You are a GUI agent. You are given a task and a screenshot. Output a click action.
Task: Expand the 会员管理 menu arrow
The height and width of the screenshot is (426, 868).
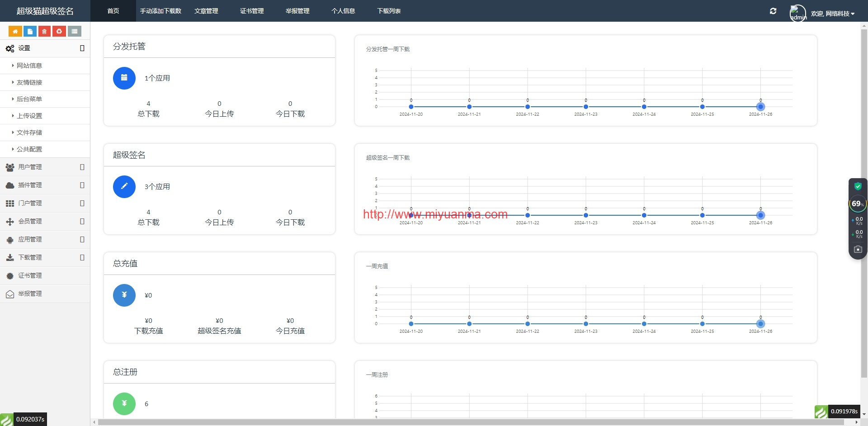point(82,222)
